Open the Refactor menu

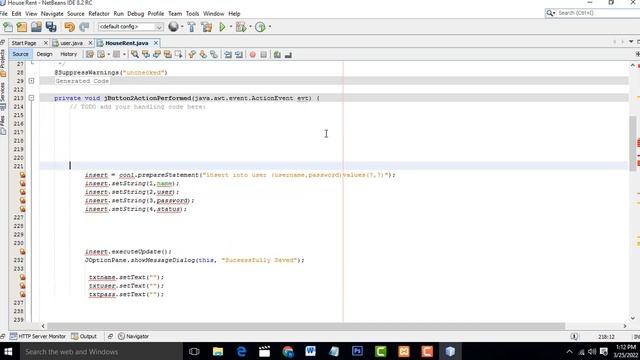99,13
